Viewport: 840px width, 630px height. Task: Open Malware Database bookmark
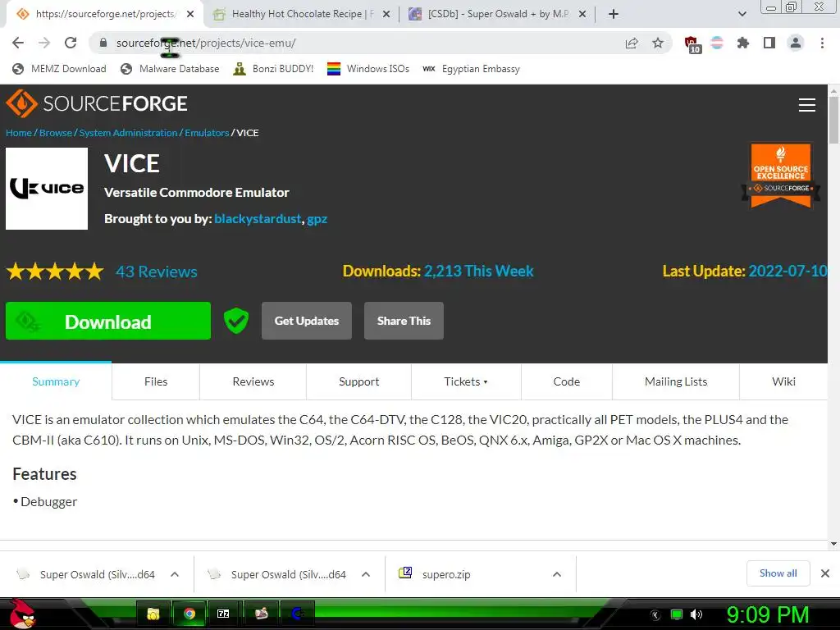pyautogui.click(x=170, y=69)
